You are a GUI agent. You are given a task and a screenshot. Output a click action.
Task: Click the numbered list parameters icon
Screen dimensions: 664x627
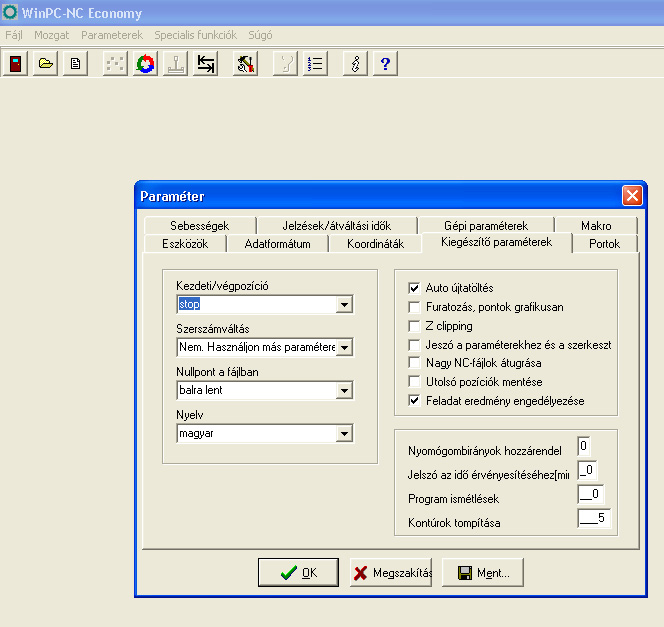pyautogui.click(x=315, y=64)
